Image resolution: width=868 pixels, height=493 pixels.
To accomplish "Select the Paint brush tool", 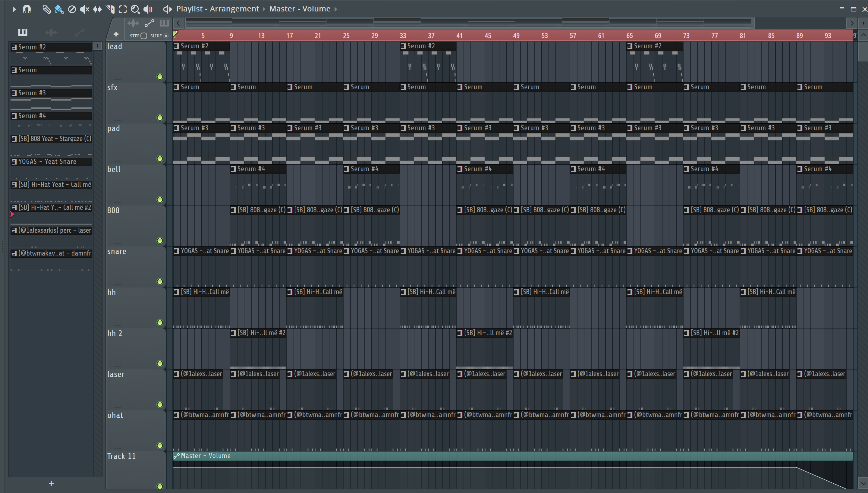I will (x=59, y=9).
